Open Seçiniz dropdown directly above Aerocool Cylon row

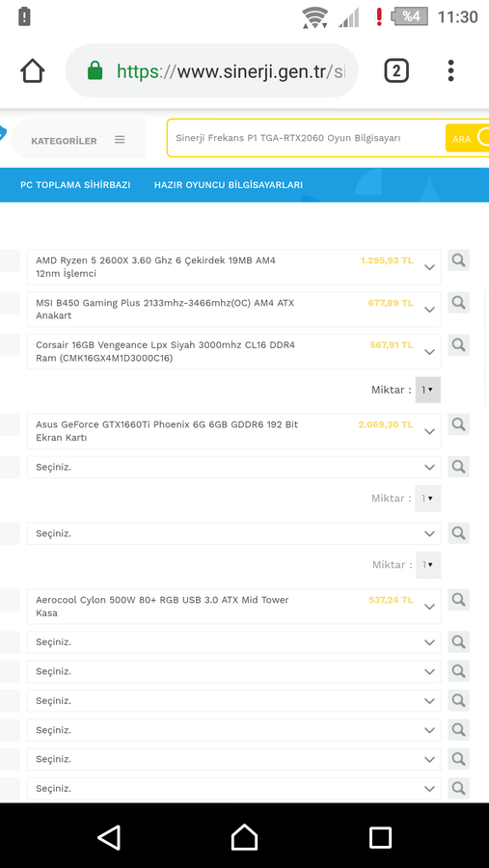pyautogui.click(x=233, y=533)
